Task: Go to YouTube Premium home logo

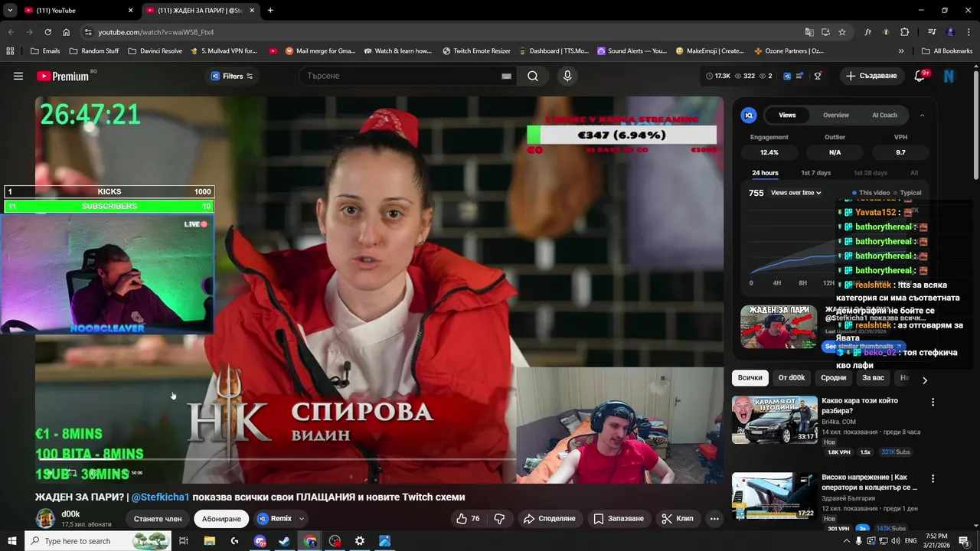Action: (x=63, y=76)
